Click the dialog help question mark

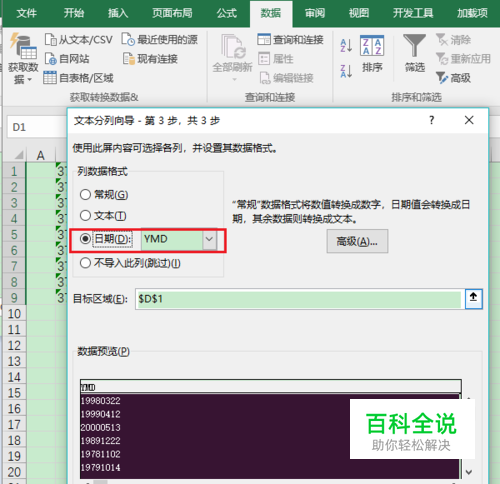(x=432, y=120)
